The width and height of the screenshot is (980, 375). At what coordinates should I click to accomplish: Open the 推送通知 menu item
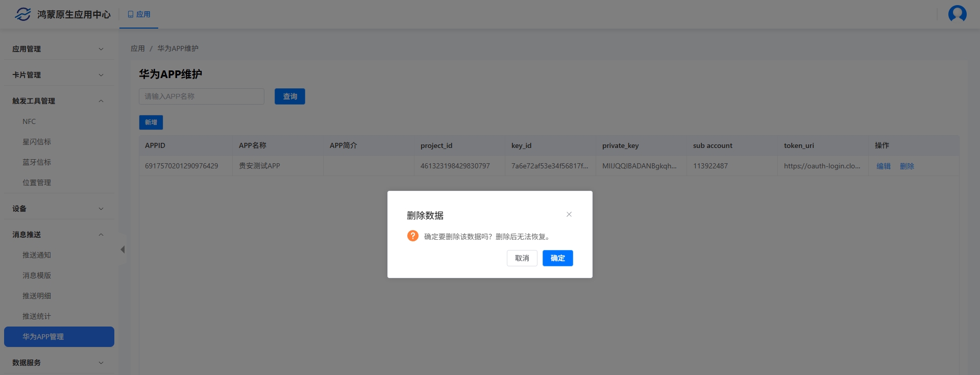59,255
